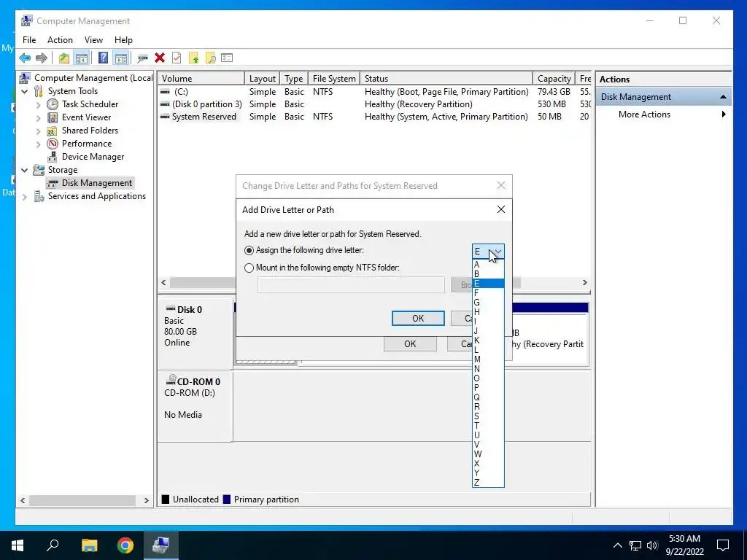747x560 pixels.
Task: Expand the Task Scheduler tree node
Action: point(39,105)
